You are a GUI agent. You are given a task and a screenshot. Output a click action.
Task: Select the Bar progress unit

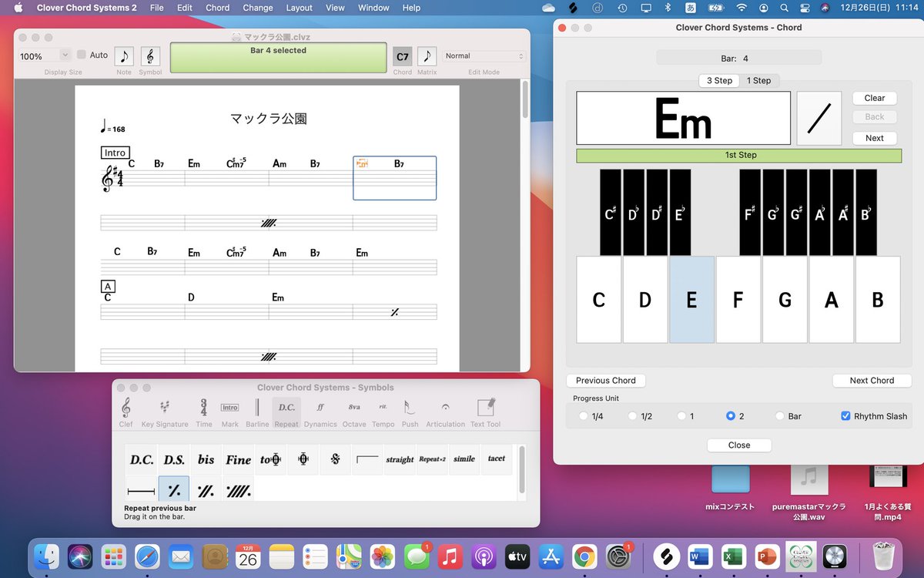780,416
